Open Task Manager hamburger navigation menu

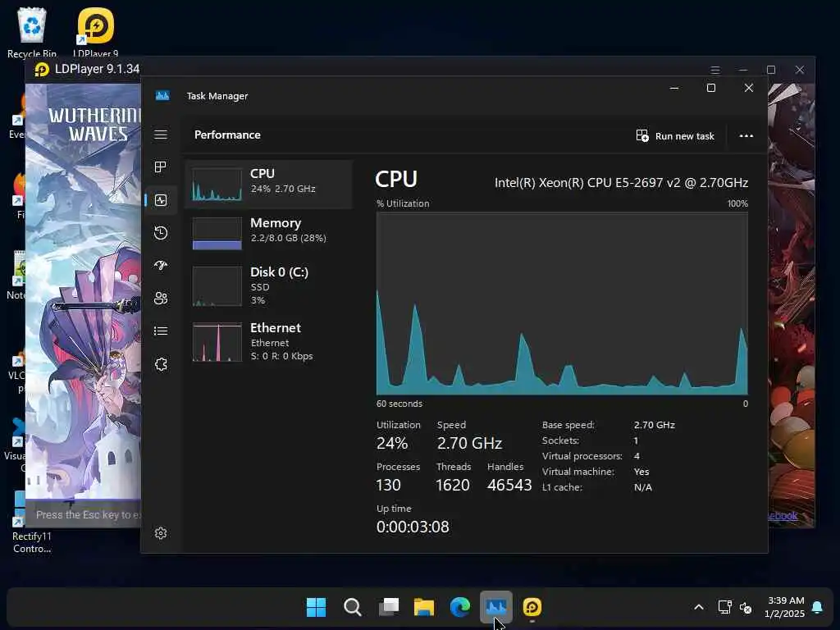pos(161,135)
